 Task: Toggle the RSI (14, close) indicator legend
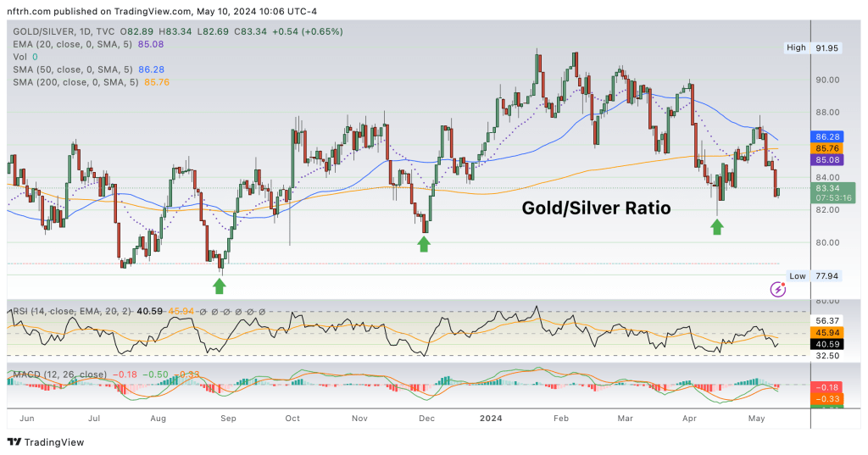pos(51,312)
